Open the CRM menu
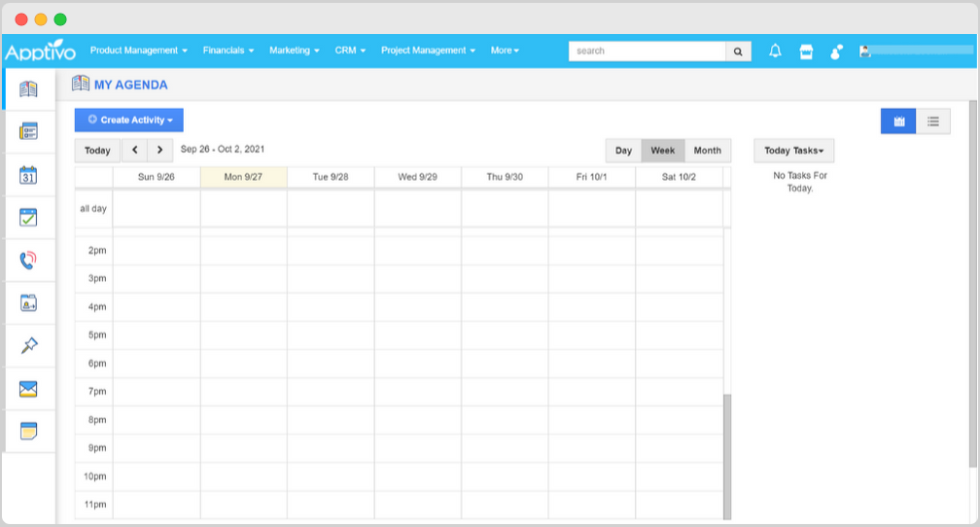 coord(350,51)
